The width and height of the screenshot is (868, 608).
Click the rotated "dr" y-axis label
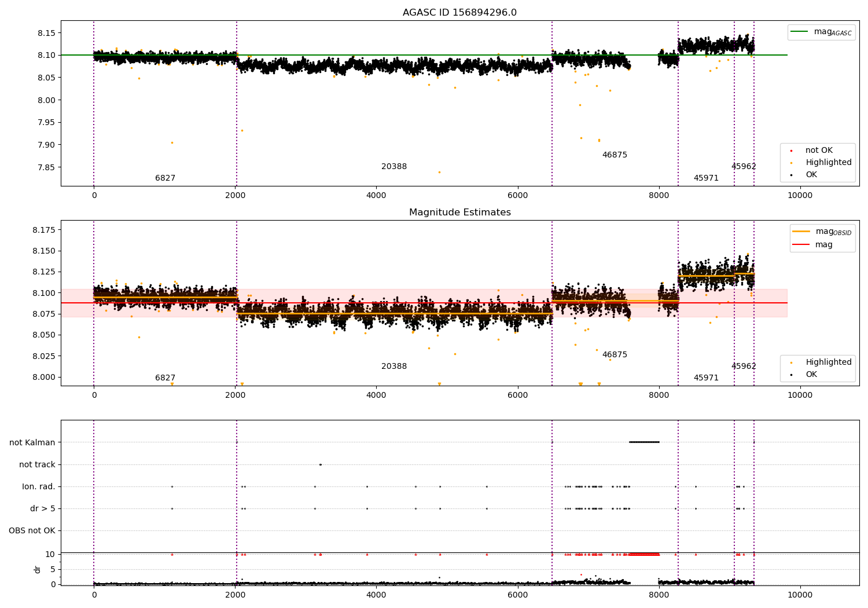pos(38,569)
